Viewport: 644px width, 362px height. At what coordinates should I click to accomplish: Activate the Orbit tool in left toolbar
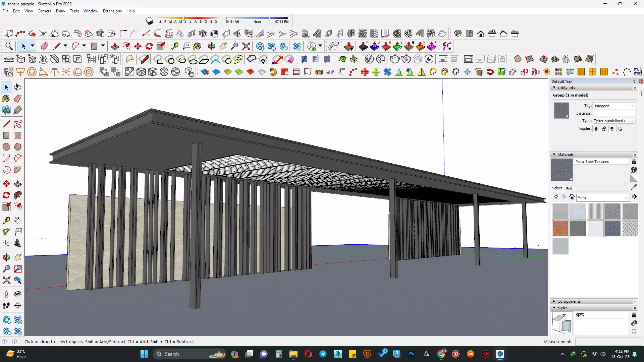6,257
